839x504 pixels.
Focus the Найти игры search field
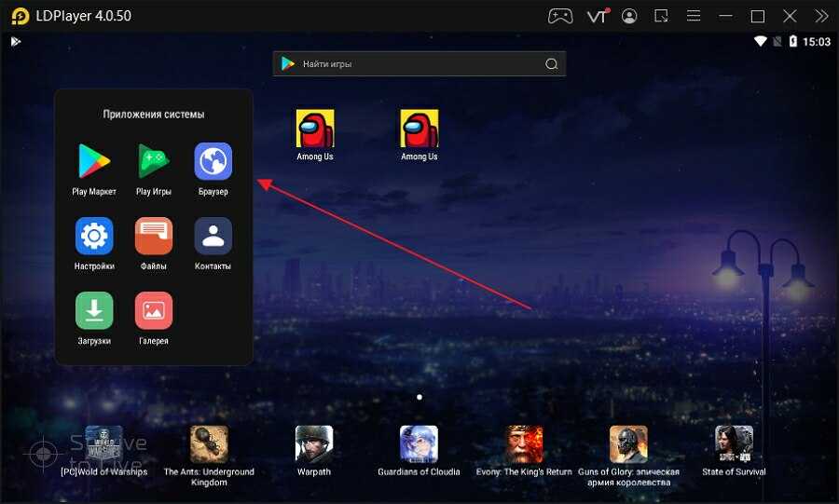click(419, 64)
